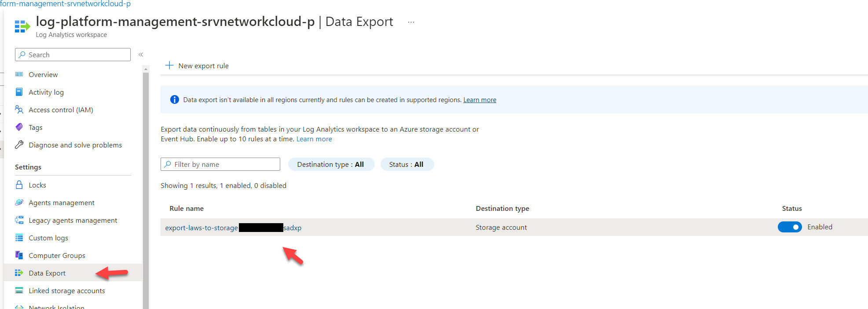Click the Showing 1 results summary text
The width and height of the screenshot is (868, 309).
tap(223, 186)
